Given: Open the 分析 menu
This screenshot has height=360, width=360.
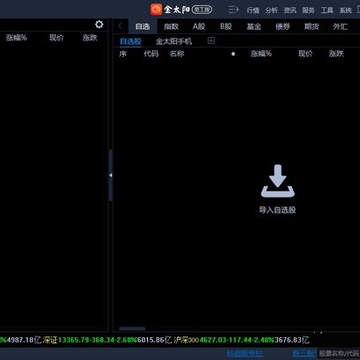Looking at the screenshot, I should click(x=271, y=10).
